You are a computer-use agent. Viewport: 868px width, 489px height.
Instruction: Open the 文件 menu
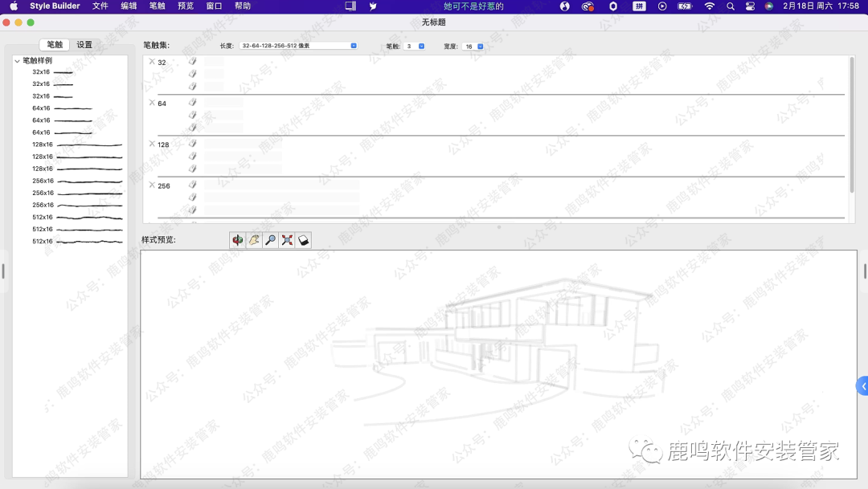(100, 6)
